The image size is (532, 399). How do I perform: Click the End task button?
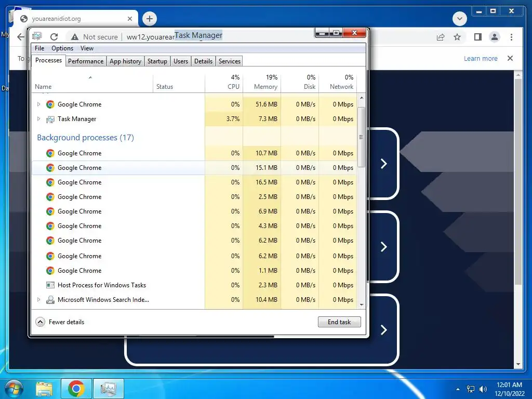coord(339,322)
